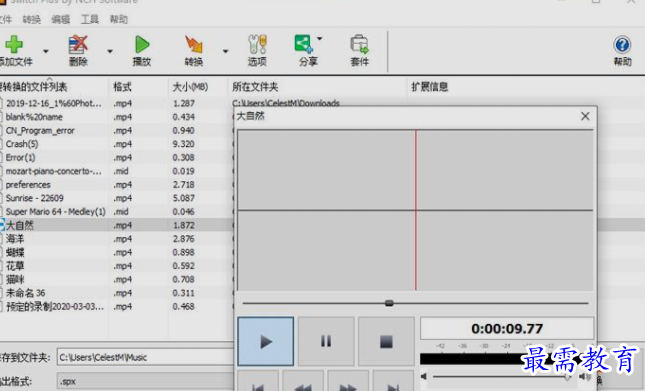Viewport: 645px width, 391px height.
Task: Sort by the 格式 column header
Action: coord(122,87)
